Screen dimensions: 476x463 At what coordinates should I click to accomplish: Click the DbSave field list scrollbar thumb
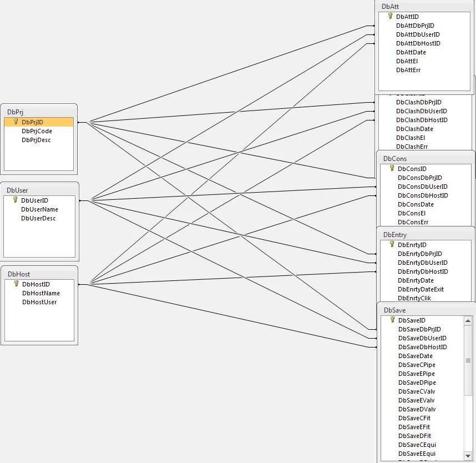coord(468,361)
